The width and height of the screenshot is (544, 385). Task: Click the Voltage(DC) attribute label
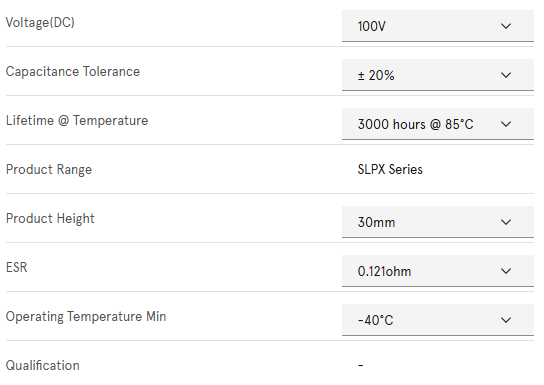(40, 23)
